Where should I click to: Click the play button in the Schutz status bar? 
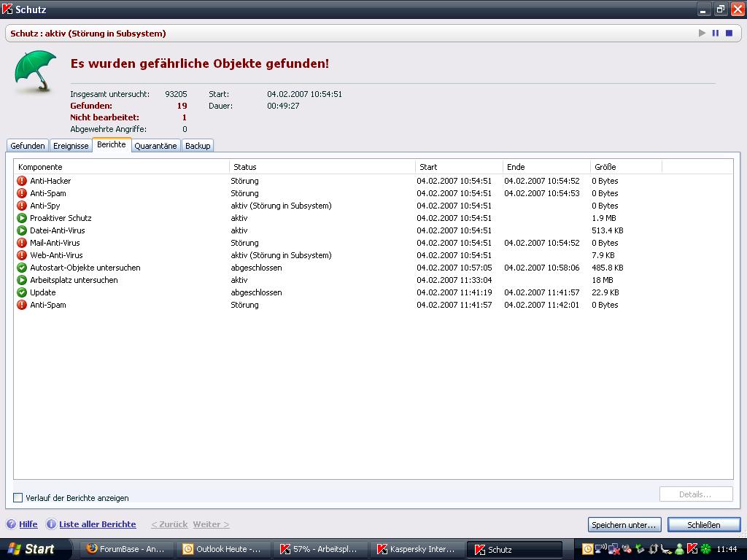tap(702, 34)
